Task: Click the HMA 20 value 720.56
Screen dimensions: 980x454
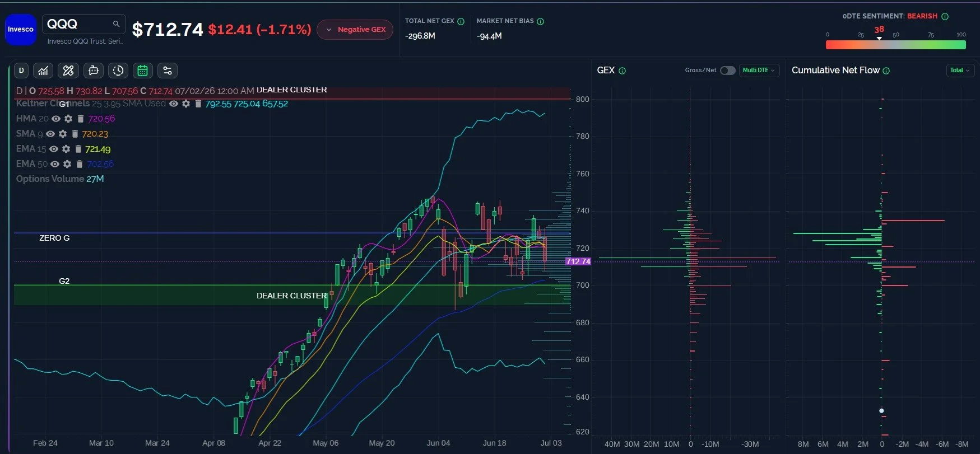Action: click(x=101, y=119)
